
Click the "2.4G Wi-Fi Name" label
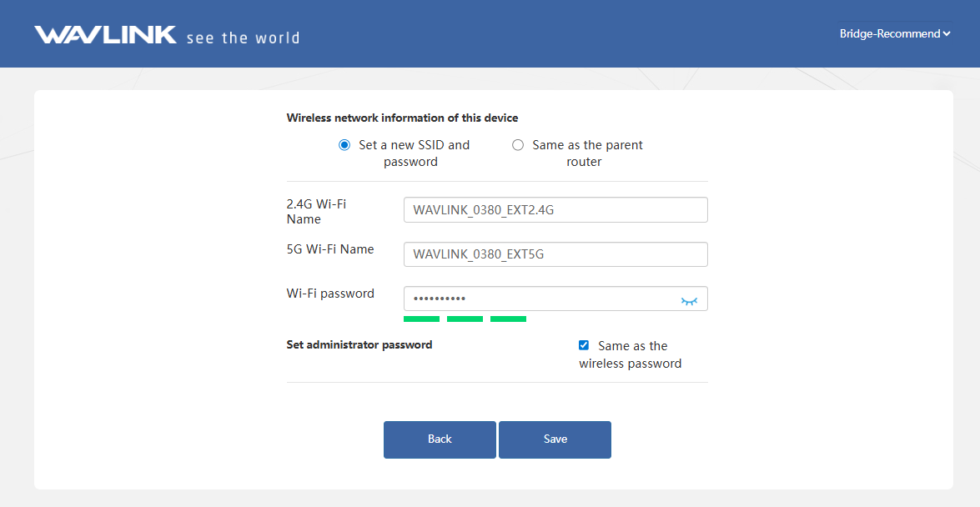click(x=316, y=211)
